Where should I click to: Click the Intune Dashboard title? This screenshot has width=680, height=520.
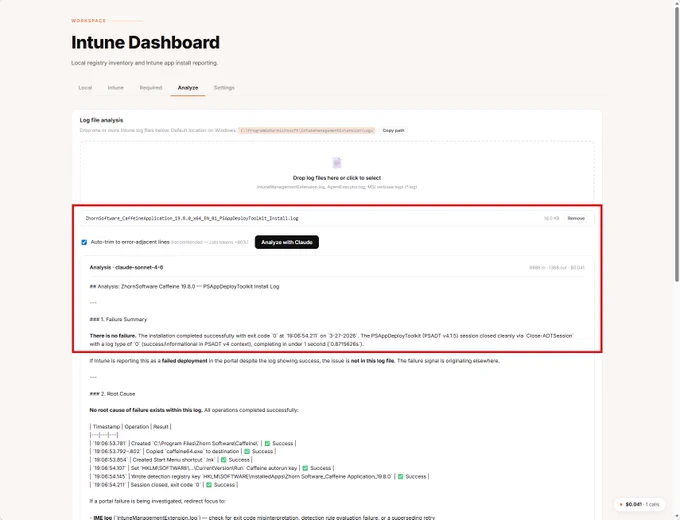(145, 43)
